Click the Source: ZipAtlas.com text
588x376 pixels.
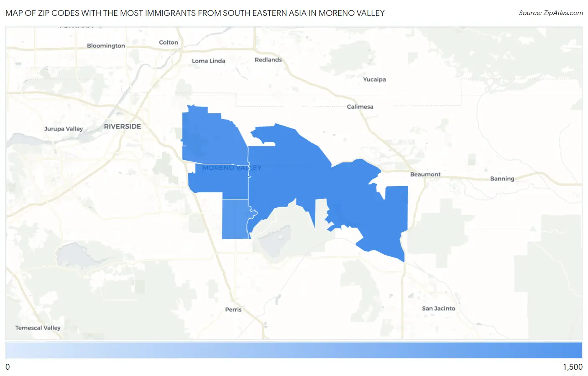tap(551, 13)
